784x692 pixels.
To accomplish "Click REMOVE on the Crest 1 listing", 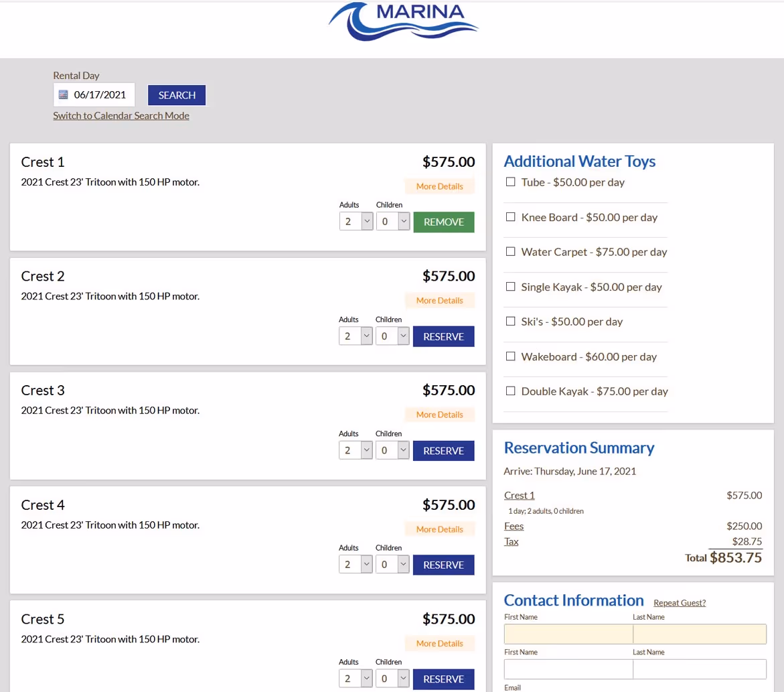I will click(443, 221).
